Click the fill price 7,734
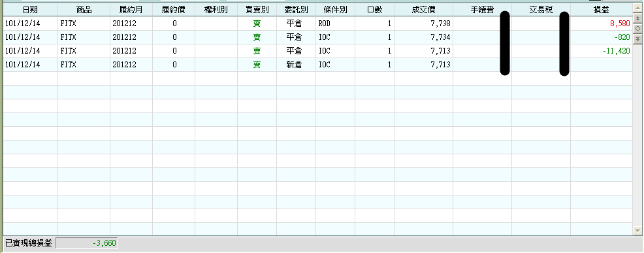The height and width of the screenshot is (253, 644). tap(440, 37)
